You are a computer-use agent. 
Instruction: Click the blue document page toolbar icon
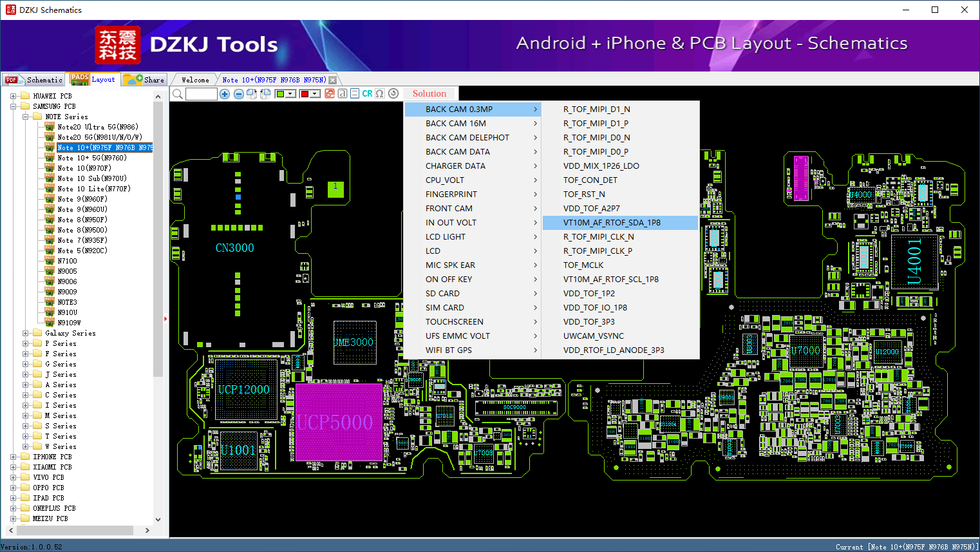(354, 94)
